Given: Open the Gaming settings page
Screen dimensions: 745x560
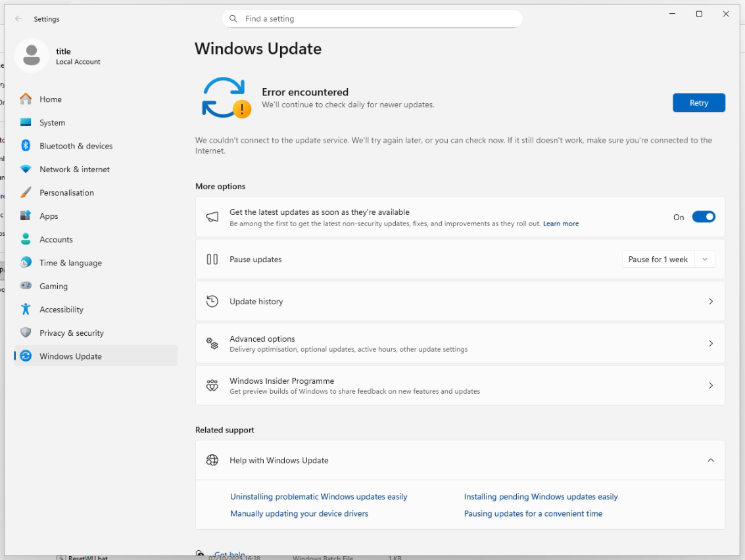Looking at the screenshot, I should 95,285.
